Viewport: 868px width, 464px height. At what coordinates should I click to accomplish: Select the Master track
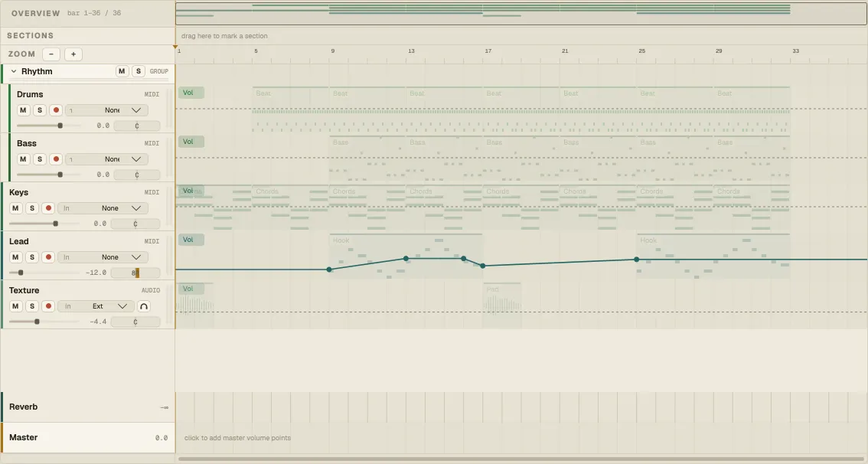(87, 437)
